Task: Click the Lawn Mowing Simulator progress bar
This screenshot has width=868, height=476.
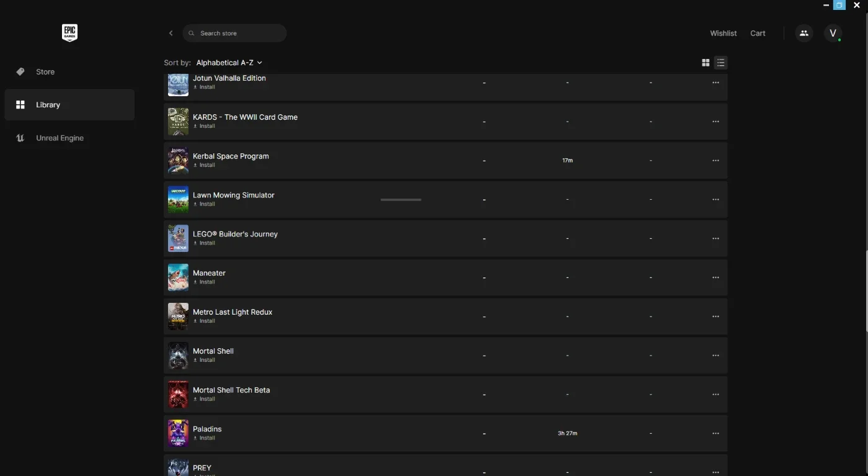Action: pyautogui.click(x=401, y=200)
